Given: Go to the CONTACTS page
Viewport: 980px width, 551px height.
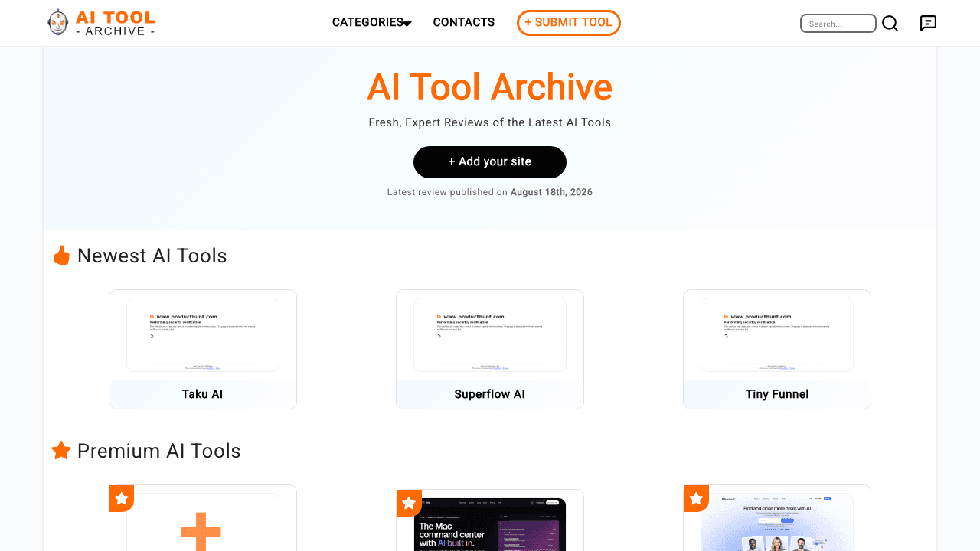Looking at the screenshot, I should (x=464, y=22).
